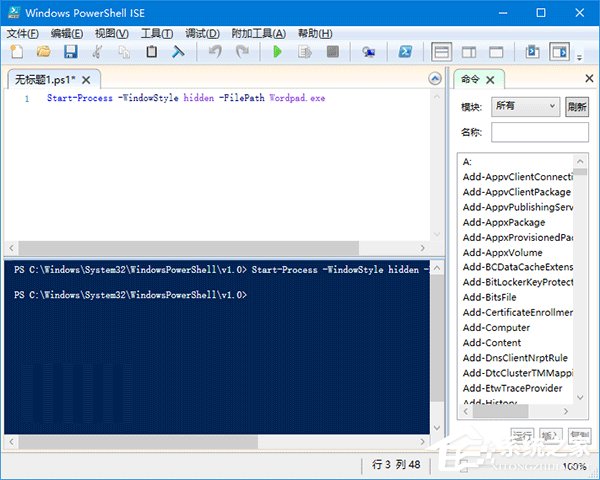Click the Stop operation square icon
The width and height of the screenshot is (600, 480).
pos(333,52)
